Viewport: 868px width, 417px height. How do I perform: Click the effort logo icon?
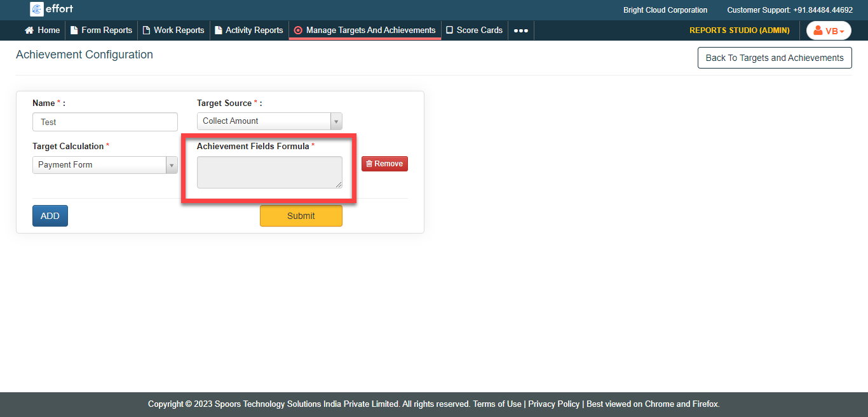coord(37,10)
